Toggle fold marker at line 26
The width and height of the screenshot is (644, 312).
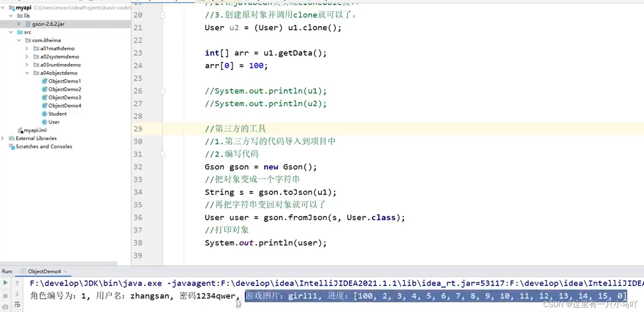pyautogui.click(x=162, y=91)
